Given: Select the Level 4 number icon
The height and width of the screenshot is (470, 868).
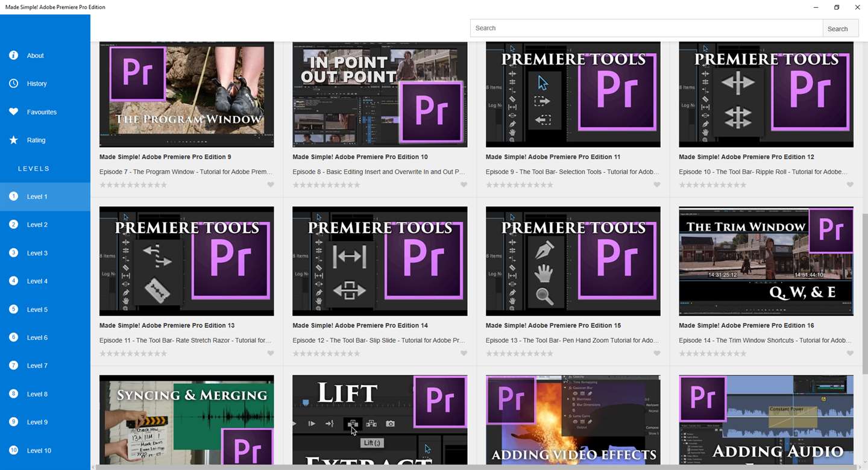Looking at the screenshot, I should click(13, 281).
